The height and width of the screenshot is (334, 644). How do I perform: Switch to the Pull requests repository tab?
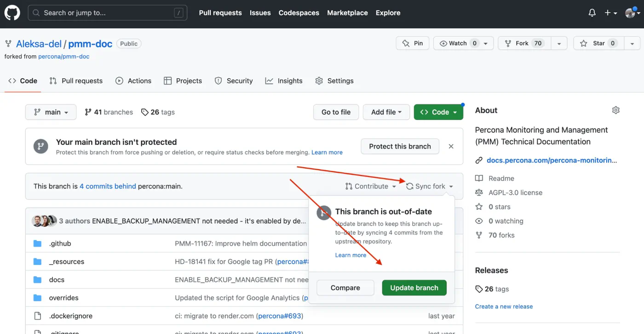[76, 81]
